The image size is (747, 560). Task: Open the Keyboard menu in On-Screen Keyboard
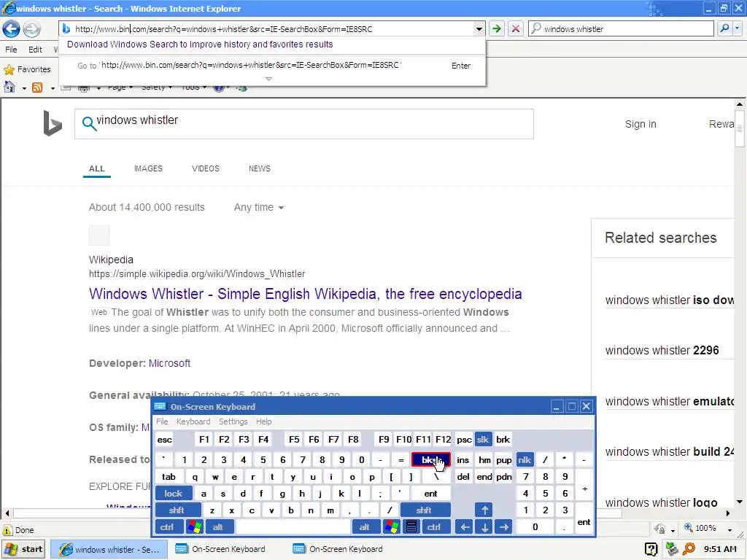pos(193,421)
